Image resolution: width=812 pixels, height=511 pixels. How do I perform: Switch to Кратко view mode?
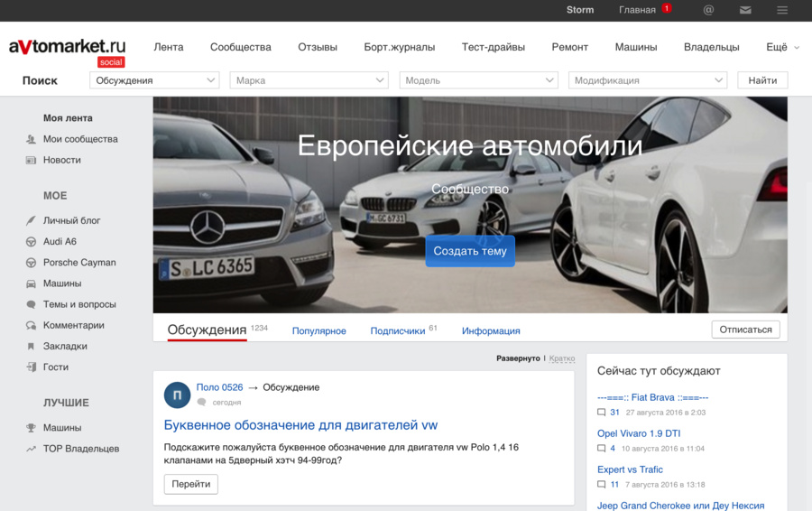pos(562,358)
